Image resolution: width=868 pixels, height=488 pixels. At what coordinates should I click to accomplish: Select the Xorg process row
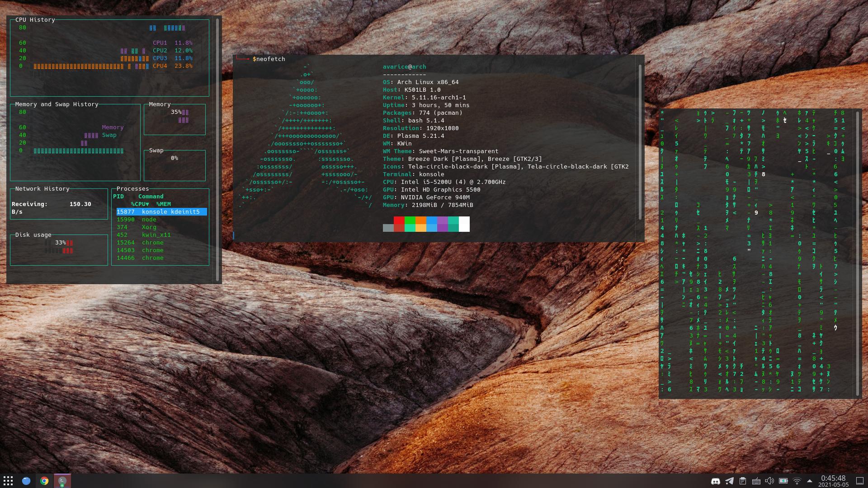click(x=162, y=227)
